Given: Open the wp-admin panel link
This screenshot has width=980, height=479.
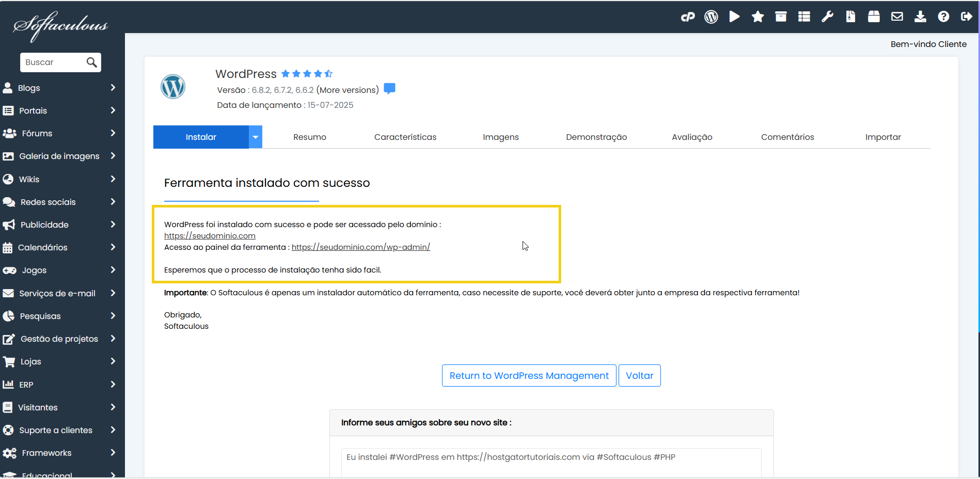Looking at the screenshot, I should pos(361,247).
